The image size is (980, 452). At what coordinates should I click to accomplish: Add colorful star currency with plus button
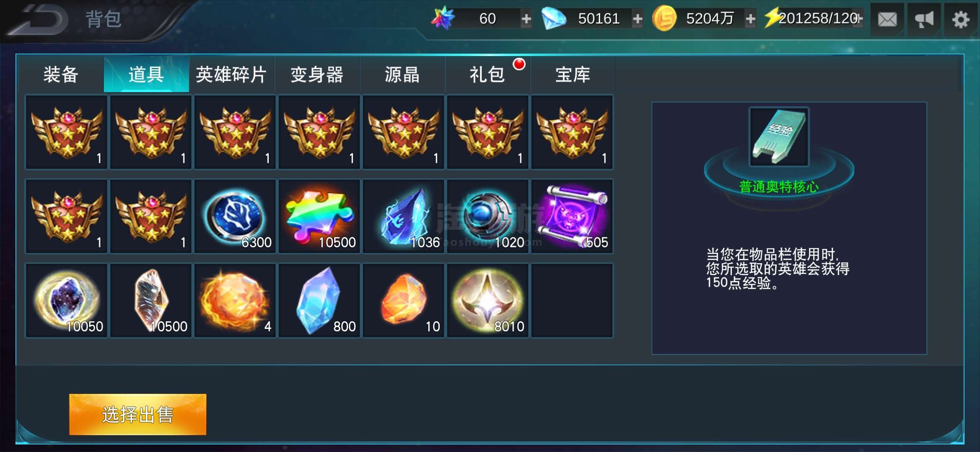[x=526, y=19]
